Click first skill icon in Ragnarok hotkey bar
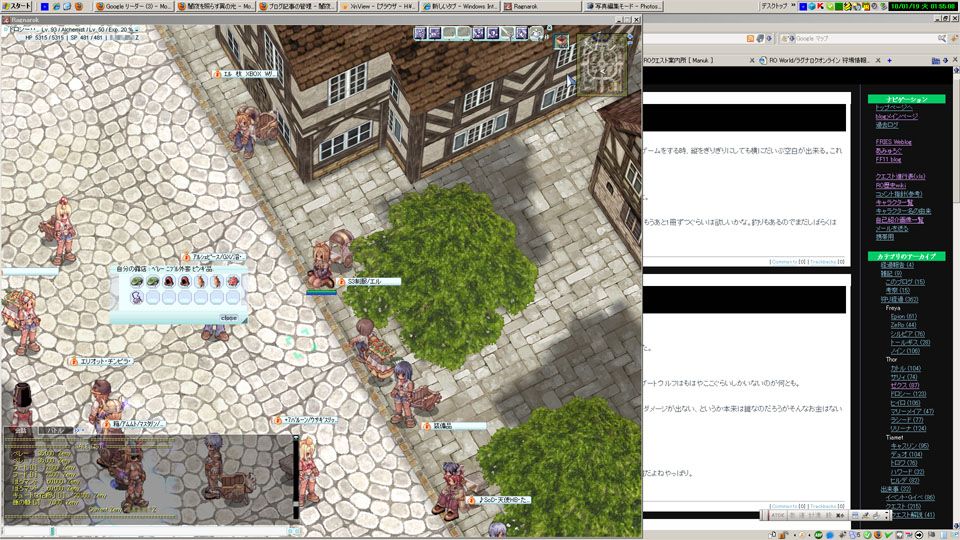This screenshot has height=540, width=960. pos(420,33)
